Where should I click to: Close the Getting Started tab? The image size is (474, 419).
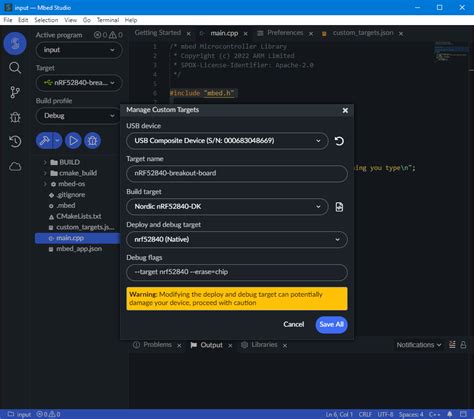pos(189,34)
